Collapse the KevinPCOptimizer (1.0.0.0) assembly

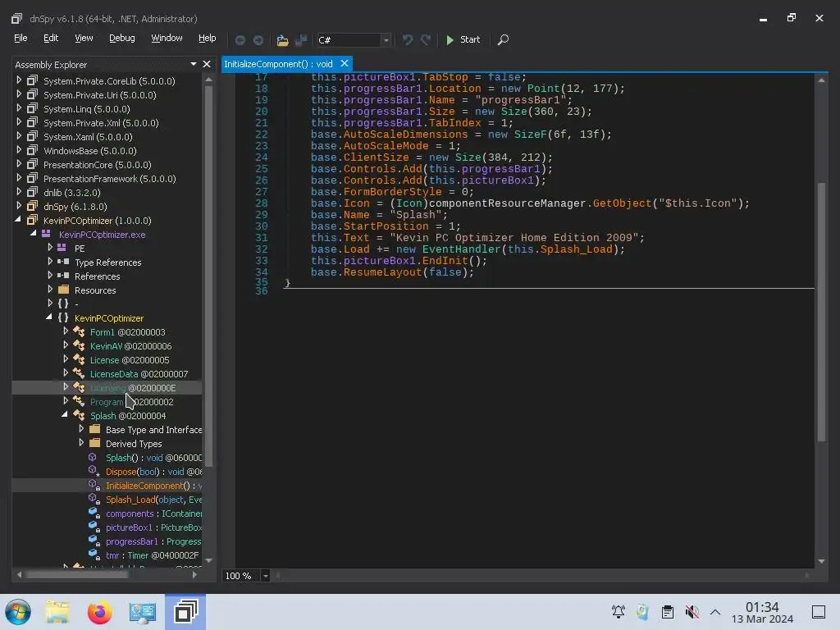[x=18, y=220]
